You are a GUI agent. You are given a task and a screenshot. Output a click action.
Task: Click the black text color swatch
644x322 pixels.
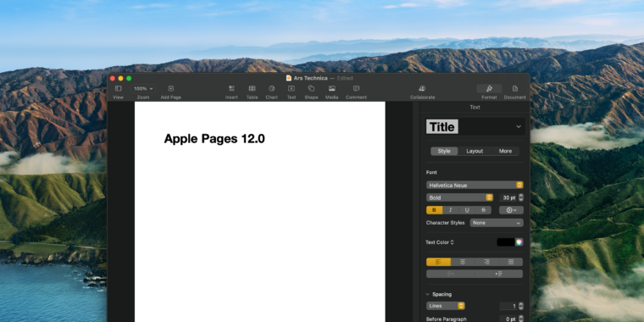coord(506,242)
